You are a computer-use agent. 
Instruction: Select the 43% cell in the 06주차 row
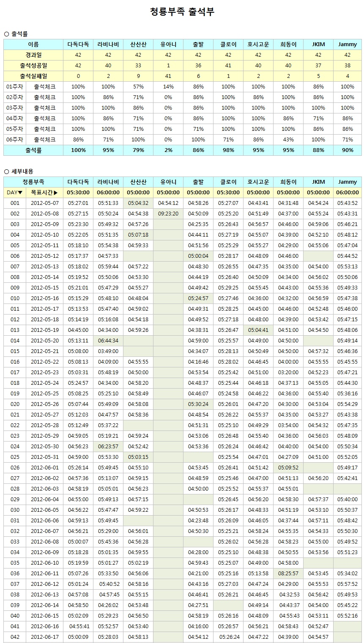click(x=288, y=140)
